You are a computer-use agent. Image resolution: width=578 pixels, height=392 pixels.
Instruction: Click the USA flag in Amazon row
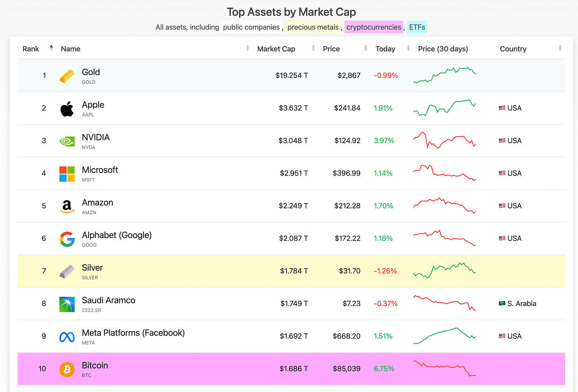coord(502,206)
